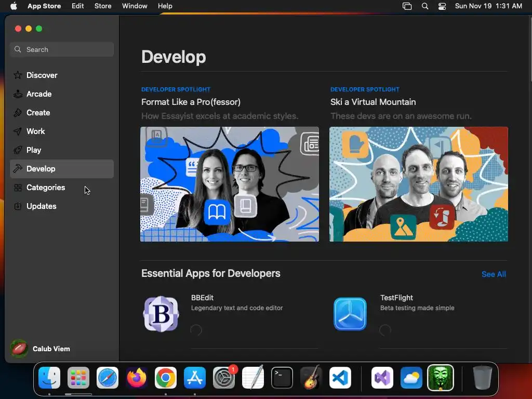Launch Safari from the Dock
The image size is (532, 399).
tap(108, 378)
